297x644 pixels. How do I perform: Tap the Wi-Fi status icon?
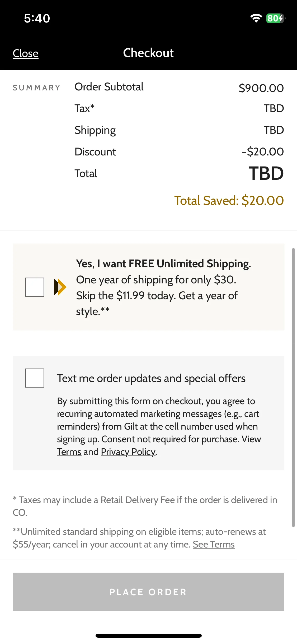pos(256,18)
